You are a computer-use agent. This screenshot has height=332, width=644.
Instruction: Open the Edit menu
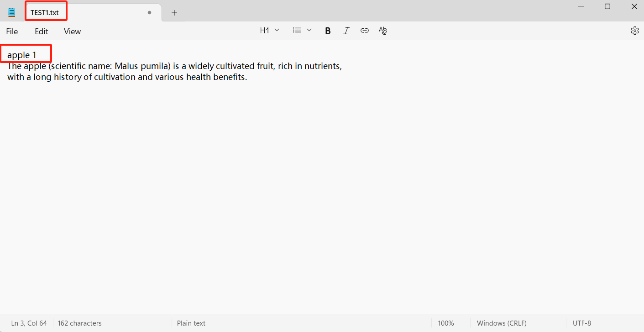click(x=42, y=32)
